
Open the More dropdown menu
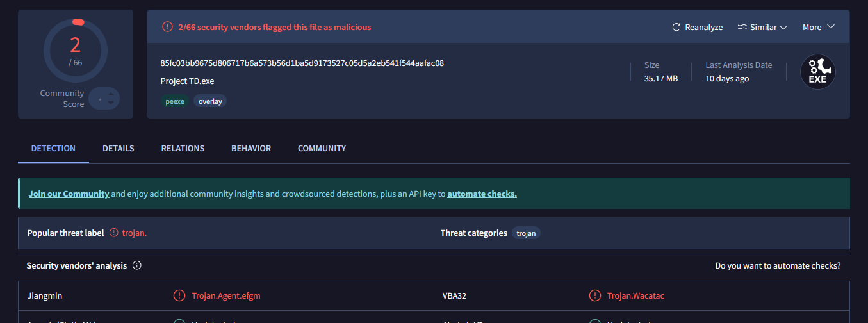click(819, 27)
